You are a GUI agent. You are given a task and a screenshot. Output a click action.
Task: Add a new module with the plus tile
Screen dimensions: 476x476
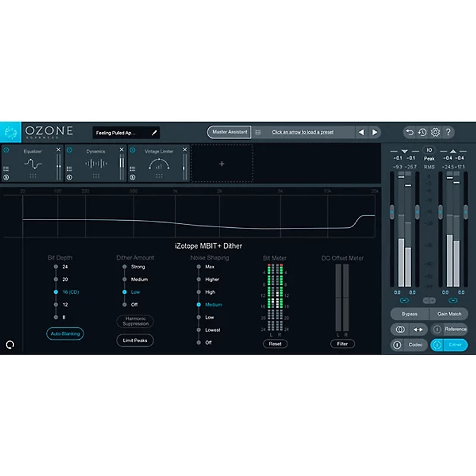[221, 164]
